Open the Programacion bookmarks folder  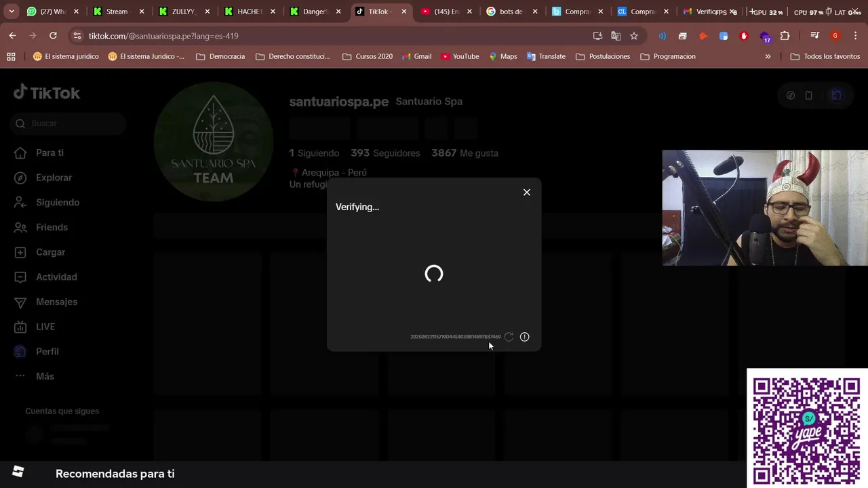click(668, 56)
